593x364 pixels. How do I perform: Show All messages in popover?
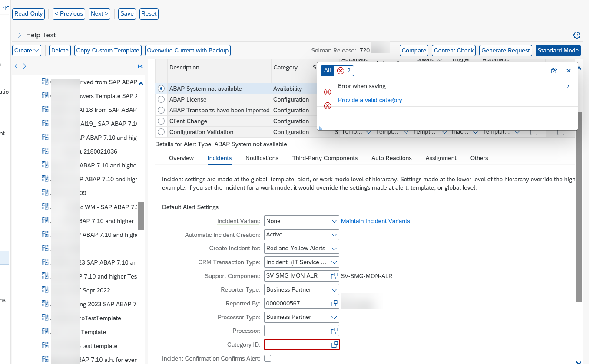click(x=327, y=70)
